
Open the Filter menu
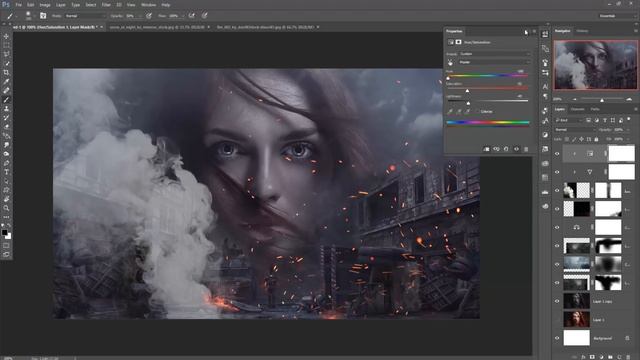tap(106, 5)
